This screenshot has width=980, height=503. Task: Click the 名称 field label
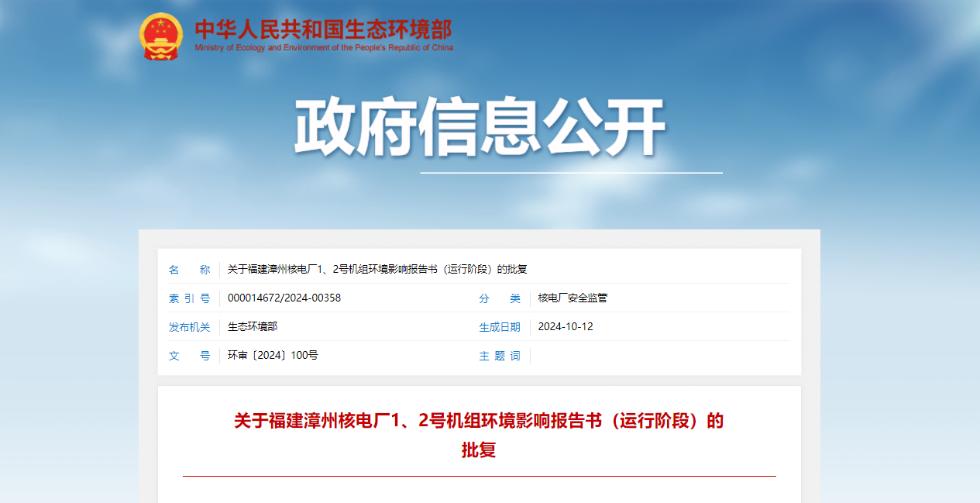pyautogui.click(x=190, y=270)
